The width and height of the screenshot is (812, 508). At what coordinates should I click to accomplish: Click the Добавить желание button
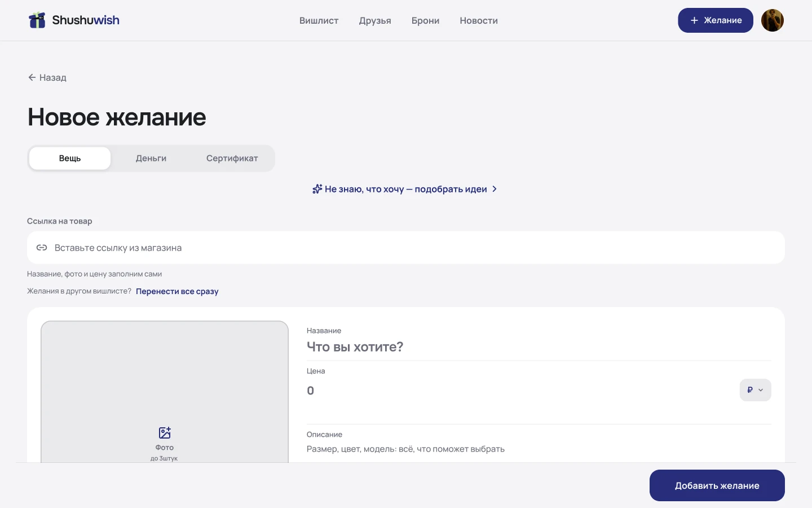(x=717, y=485)
